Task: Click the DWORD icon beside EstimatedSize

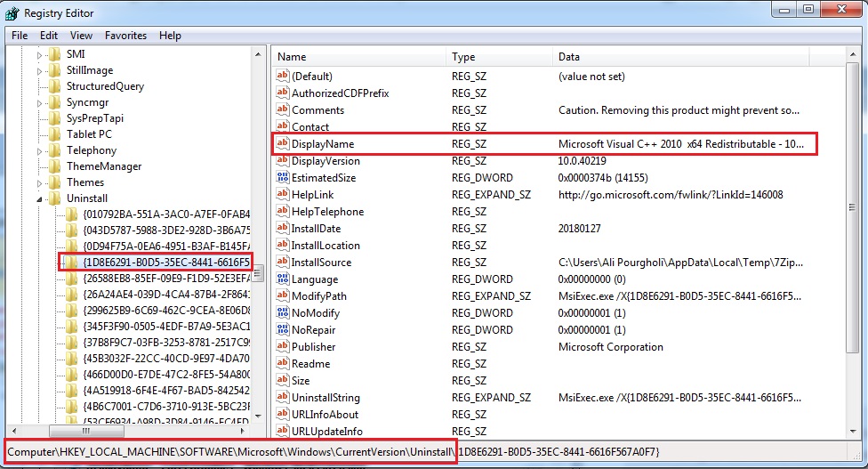Action: [x=283, y=178]
